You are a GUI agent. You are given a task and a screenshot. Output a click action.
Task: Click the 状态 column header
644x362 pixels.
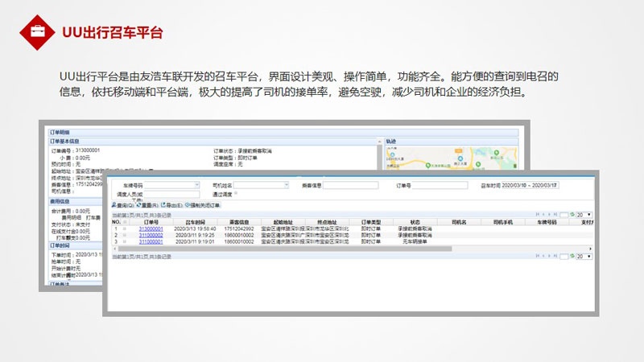tap(415, 222)
